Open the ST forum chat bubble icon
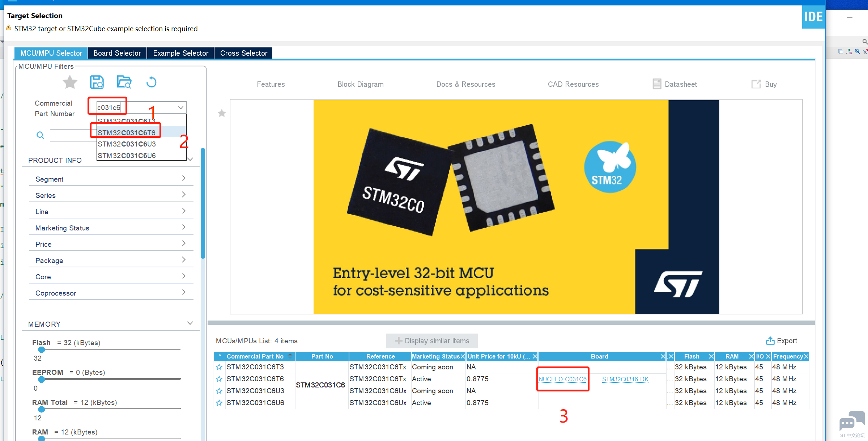Viewport: 868px width, 441px height. coord(852,420)
